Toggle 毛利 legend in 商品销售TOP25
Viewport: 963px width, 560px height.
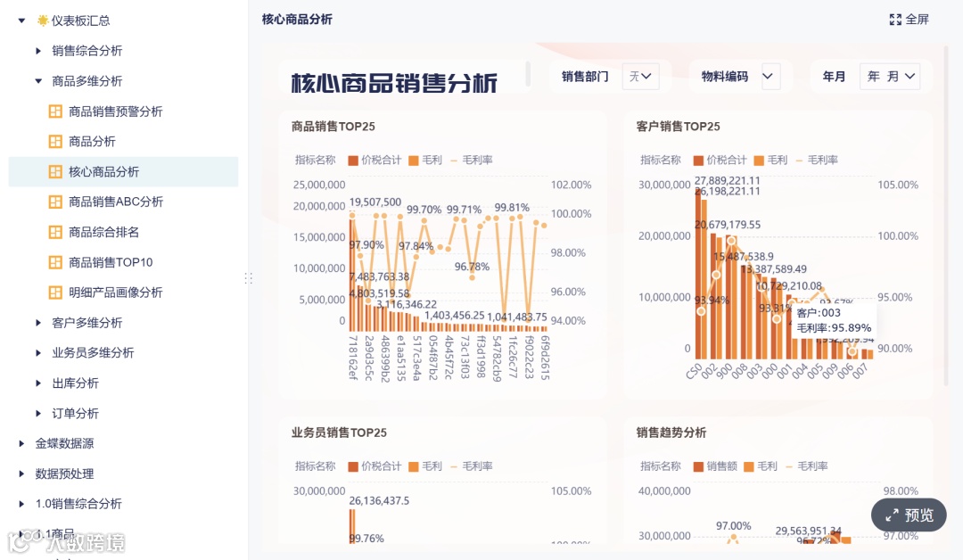point(425,160)
